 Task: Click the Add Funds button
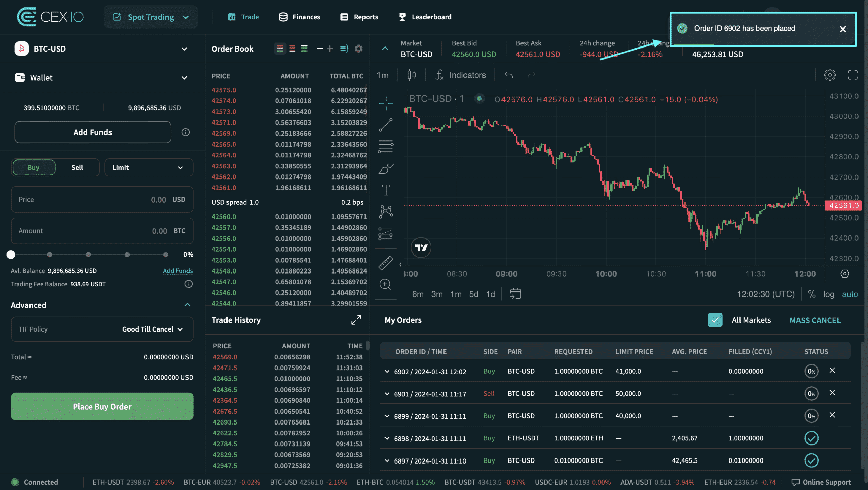(93, 132)
